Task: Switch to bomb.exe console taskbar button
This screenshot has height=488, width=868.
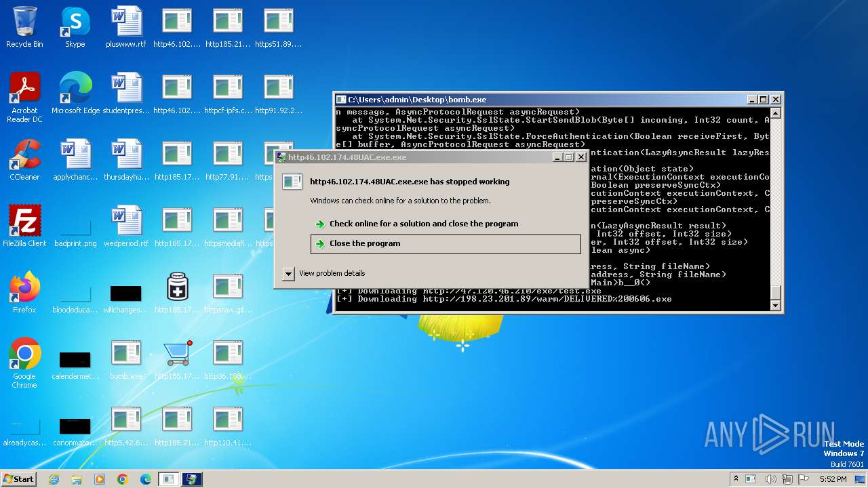Action: click(168, 479)
